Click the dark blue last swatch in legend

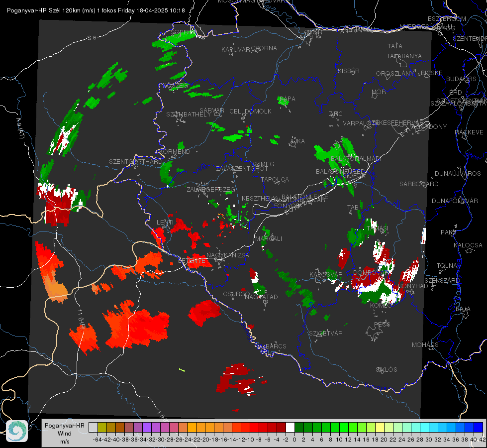(x=479, y=428)
